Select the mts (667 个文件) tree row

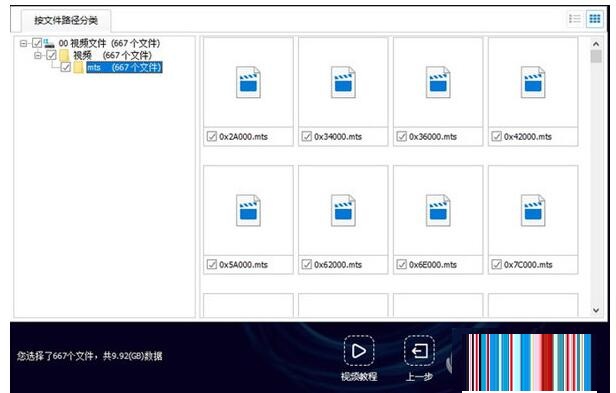click(x=124, y=67)
